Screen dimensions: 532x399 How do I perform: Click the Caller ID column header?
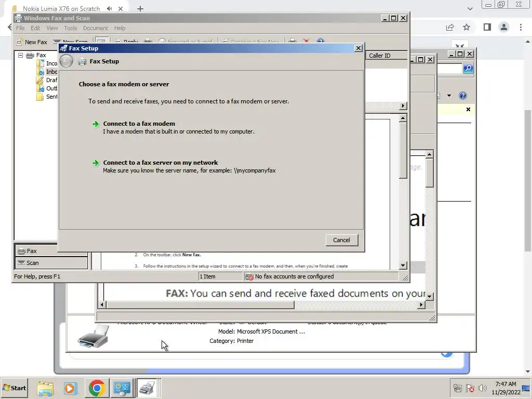click(387, 56)
